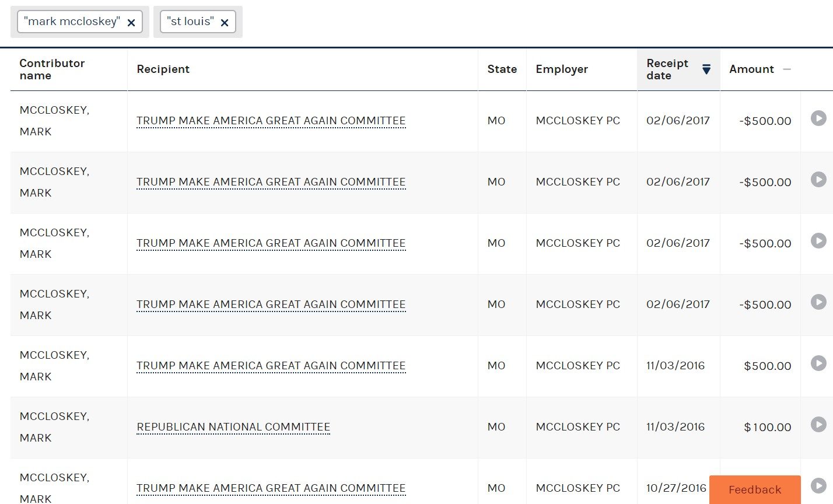Select the Contributor name column header
The height and width of the screenshot is (504, 833).
click(52, 69)
